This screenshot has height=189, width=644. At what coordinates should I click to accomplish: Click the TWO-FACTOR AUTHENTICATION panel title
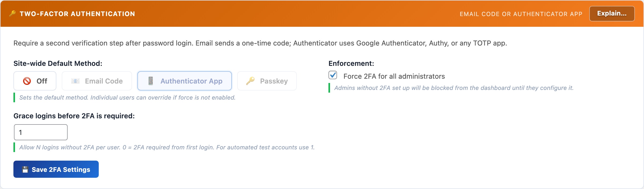click(x=78, y=14)
